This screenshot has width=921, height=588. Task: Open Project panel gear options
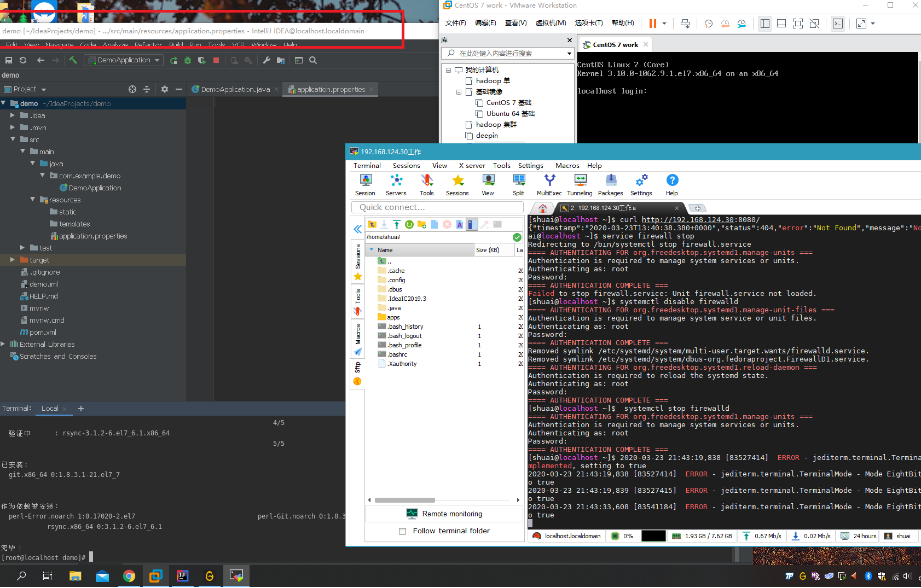point(165,89)
